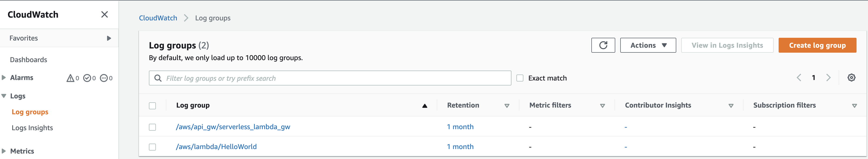Screen dimensions: 868x159
Task: Close the CloudWatch navigation panel
Action: click(x=105, y=14)
